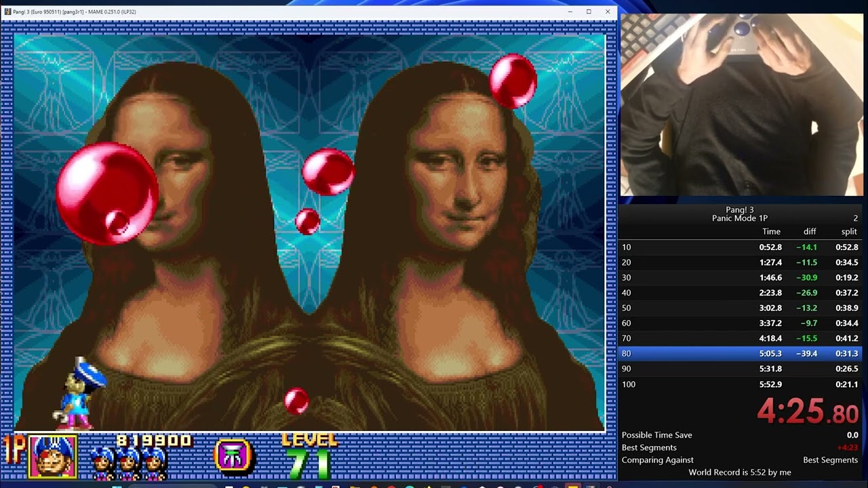Click the World Record is 5:52 by me text
868x488 pixels.
(740, 472)
